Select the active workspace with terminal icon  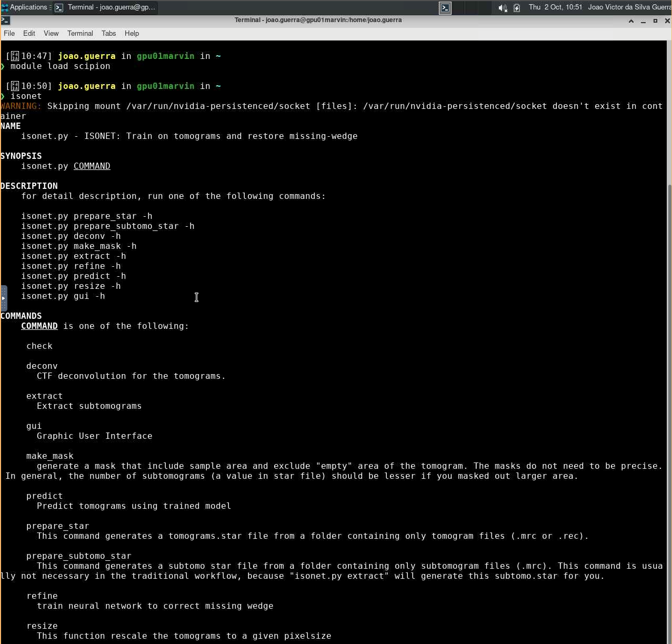click(445, 7)
